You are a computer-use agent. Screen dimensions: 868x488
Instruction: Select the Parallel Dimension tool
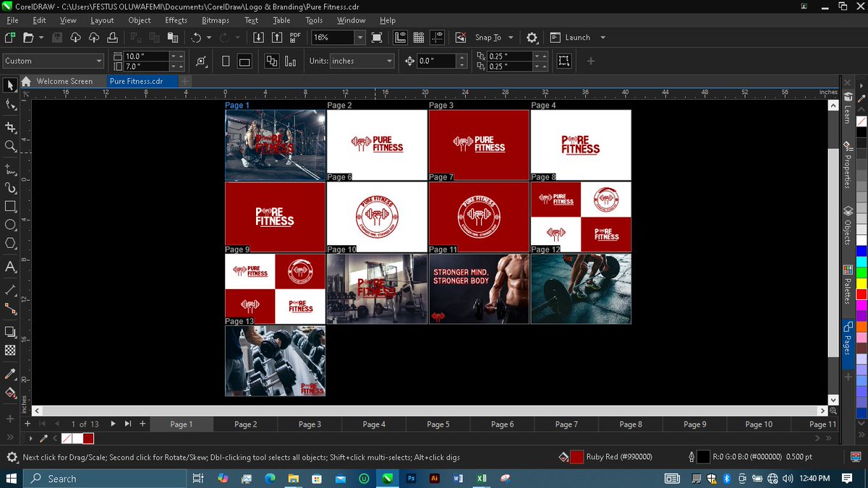[10, 290]
